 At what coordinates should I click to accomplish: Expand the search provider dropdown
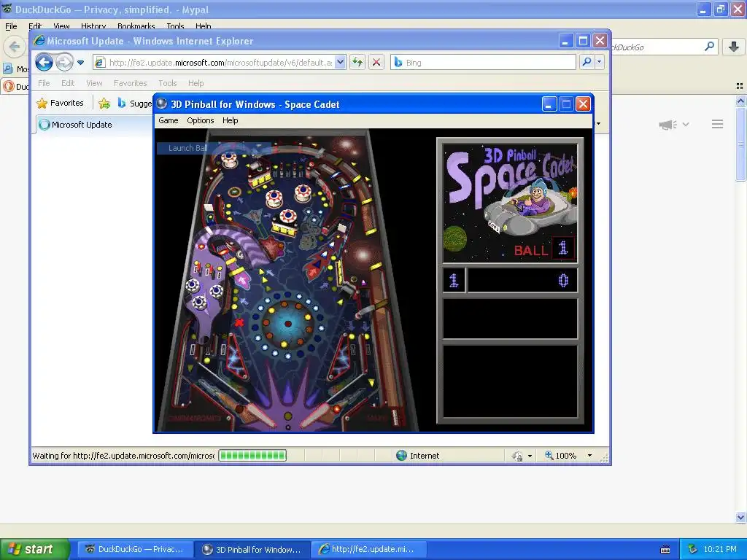[600, 62]
